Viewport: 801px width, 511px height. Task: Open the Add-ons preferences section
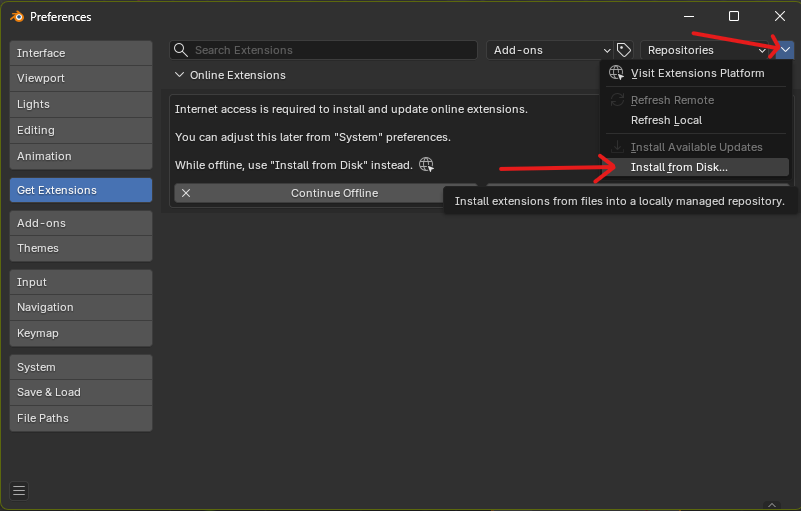(81, 223)
